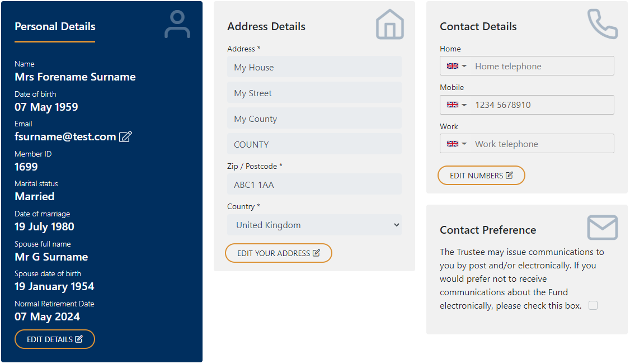The width and height of the screenshot is (630, 364).
Task: Click the Contact Preference heading
Action: [488, 230]
